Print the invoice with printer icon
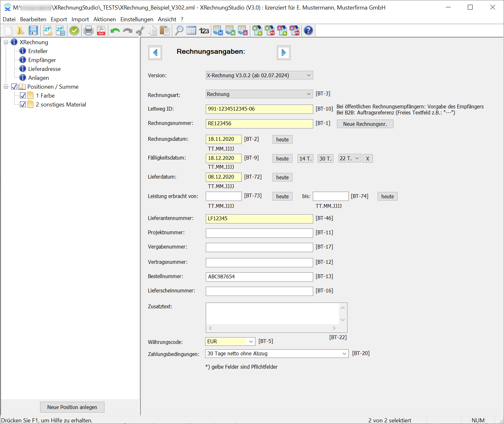The width and height of the screenshot is (504, 424). click(89, 31)
